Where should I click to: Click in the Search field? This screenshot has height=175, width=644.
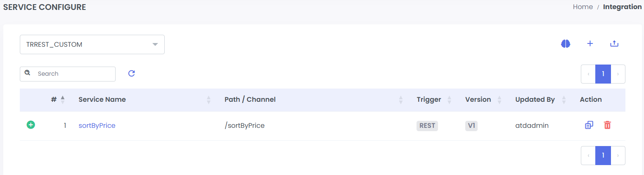click(x=74, y=74)
